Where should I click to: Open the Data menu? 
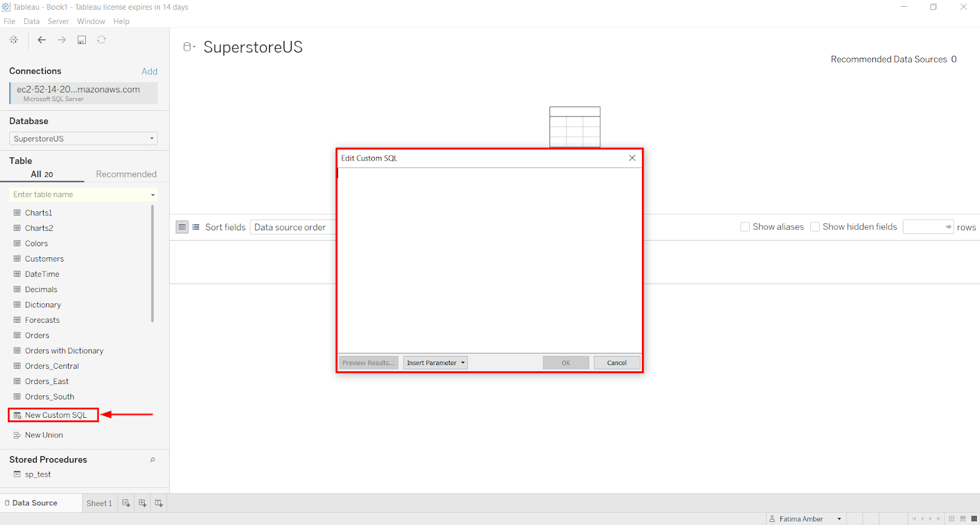[x=32, y=21]
